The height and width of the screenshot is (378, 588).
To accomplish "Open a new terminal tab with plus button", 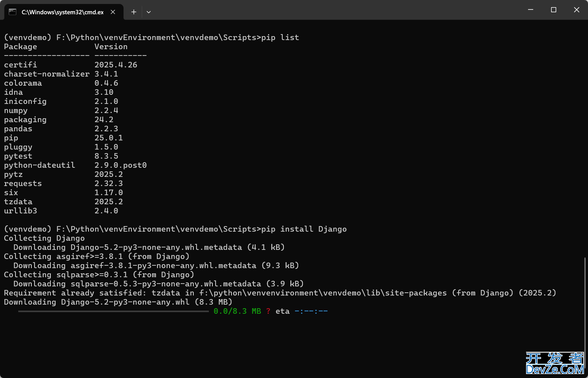I will (x=134, y=12).
